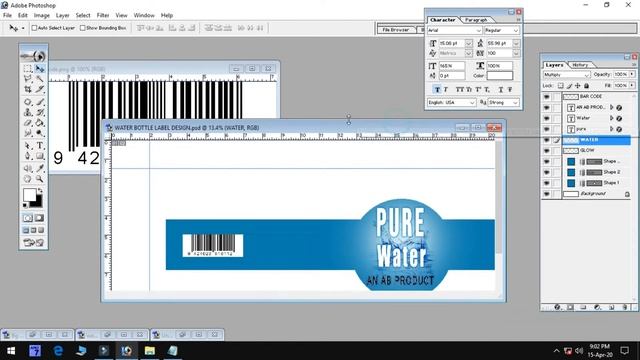Expand effects of AN AB PROD layer
This screenshot has width=640, height=360.
[611, 107]
